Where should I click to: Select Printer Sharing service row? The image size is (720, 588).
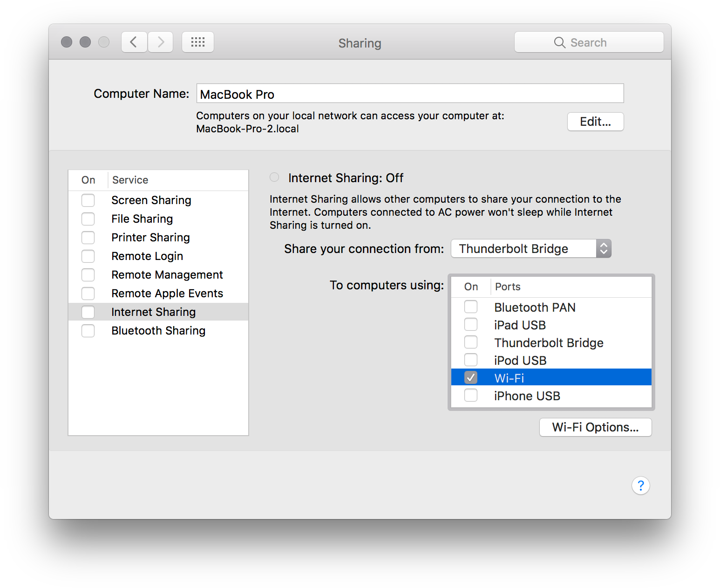158,238
